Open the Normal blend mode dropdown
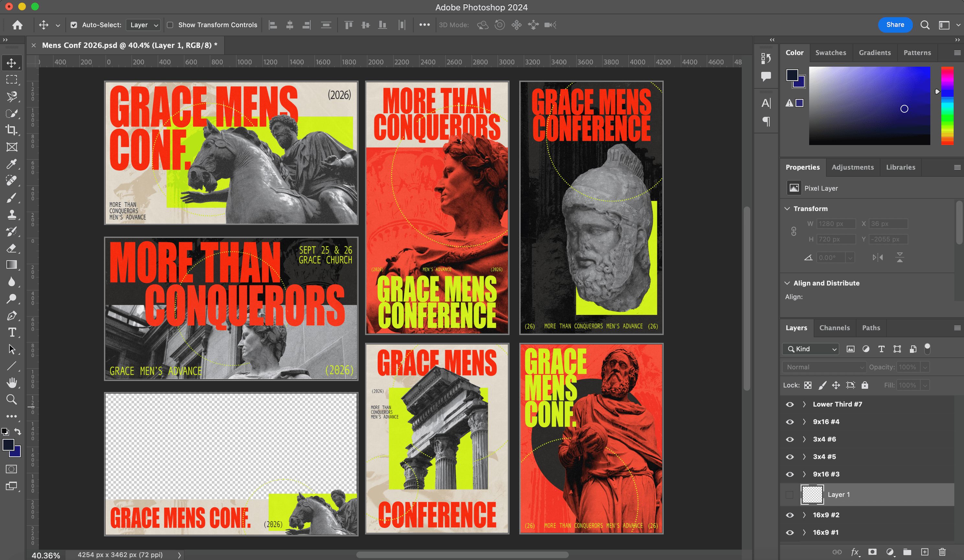Screen dimensions: 964x560 824,367
